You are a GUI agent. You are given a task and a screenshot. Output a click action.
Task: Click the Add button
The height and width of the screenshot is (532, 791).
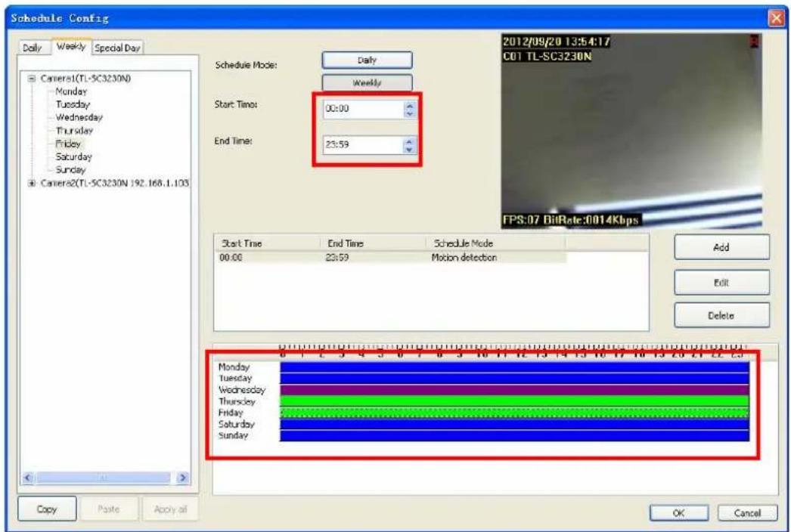click(x=721, y=247)
